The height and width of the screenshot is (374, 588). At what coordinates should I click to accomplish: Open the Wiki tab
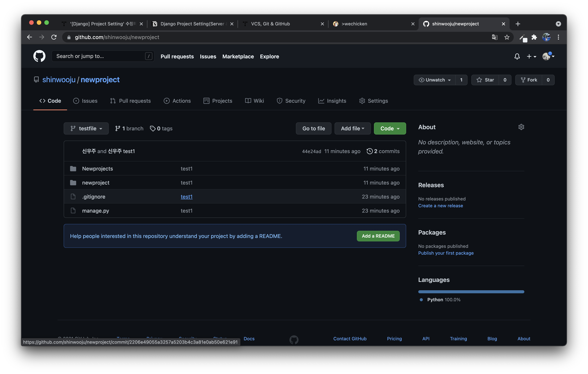tap(254, 101)
